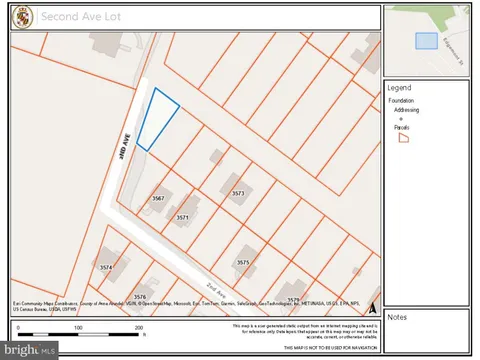Image resolution: width=480 pixels, height=360 pixels.
Task: Click 'THIS MAP IS NOT TO BE USED FOR NAVIGATION'
Action: click(x=330, y=348)
